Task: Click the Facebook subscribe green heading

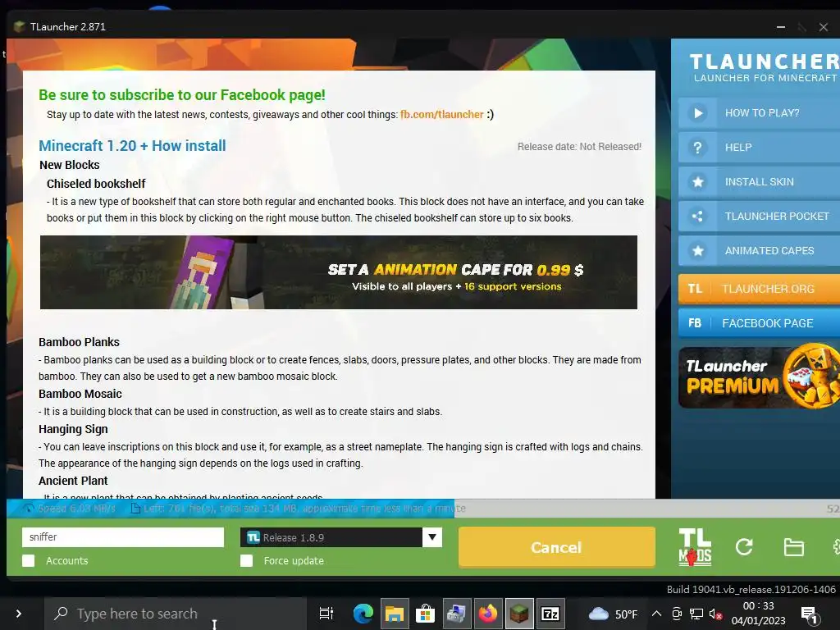Action: (182, 95)
